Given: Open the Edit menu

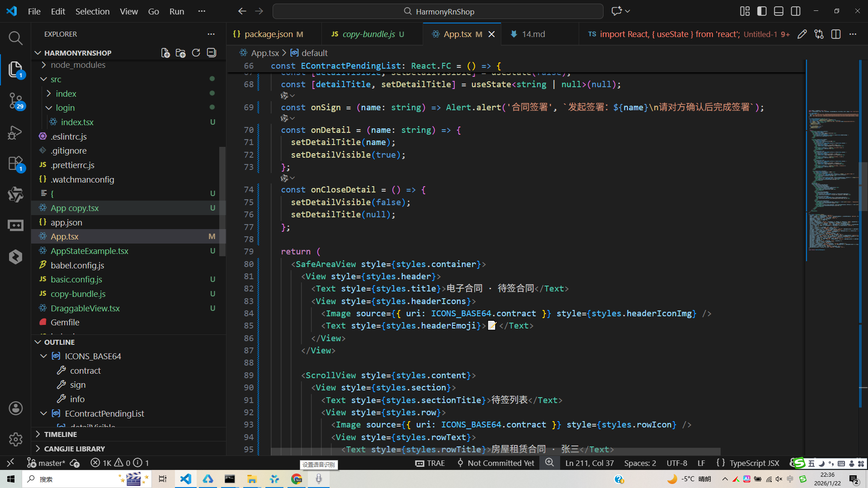Looking at the screenshot, I should 58,11.
